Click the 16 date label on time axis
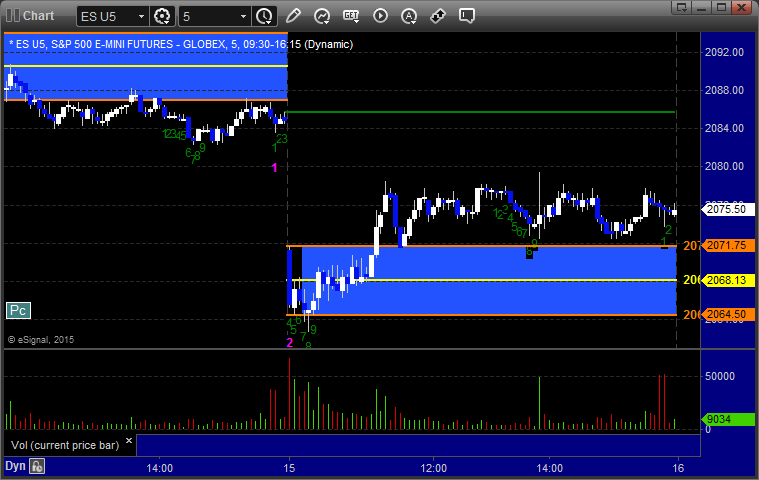The image size is (759, 480). 678,468
